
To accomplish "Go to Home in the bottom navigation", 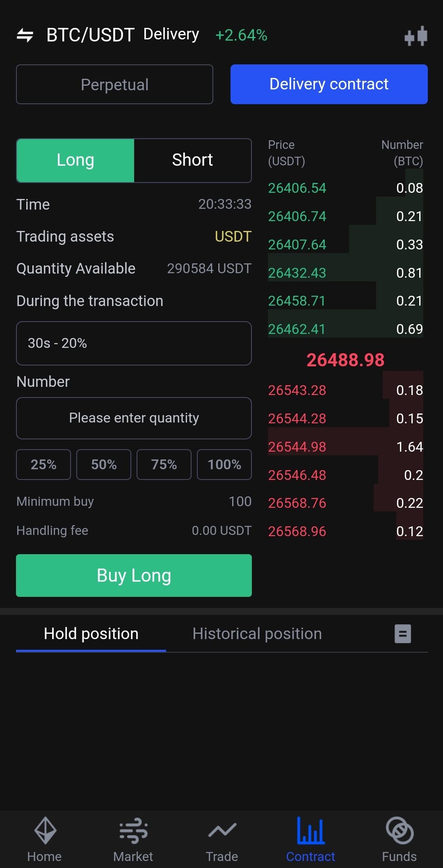I will click(x=44, y=839).
